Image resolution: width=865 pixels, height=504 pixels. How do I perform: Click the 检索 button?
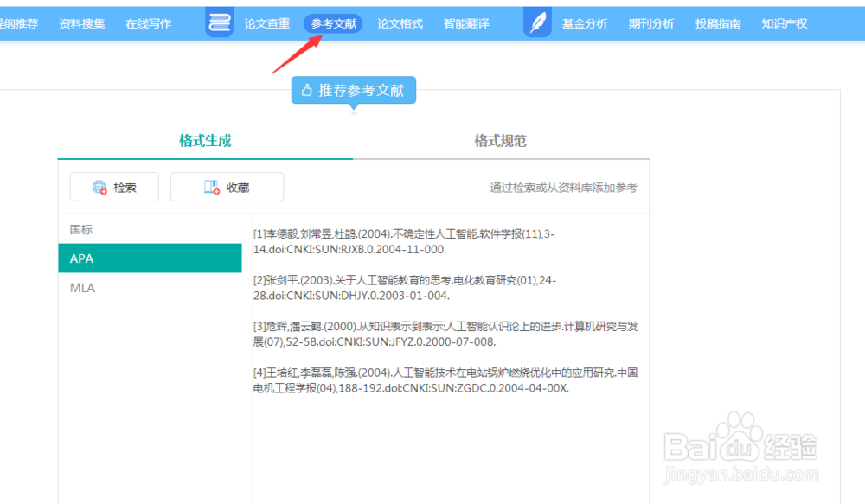pyautogui.click(x=113, y=187)
